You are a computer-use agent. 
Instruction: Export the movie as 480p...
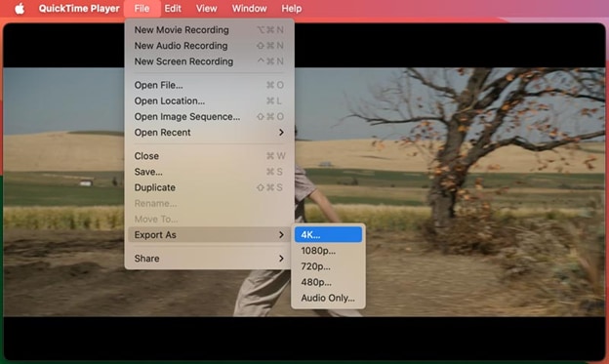pos(328,282)
